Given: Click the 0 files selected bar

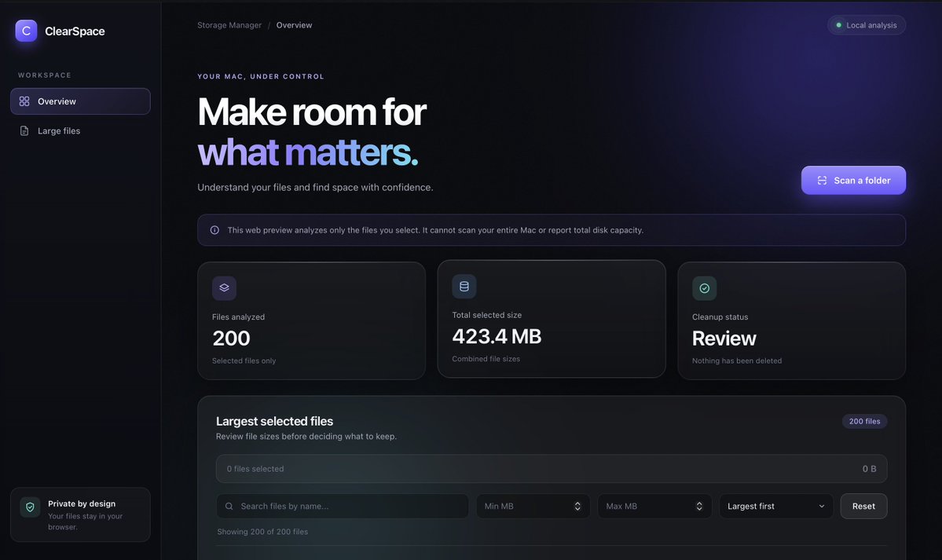Looking at the screenshot, I should pos(552,469).
